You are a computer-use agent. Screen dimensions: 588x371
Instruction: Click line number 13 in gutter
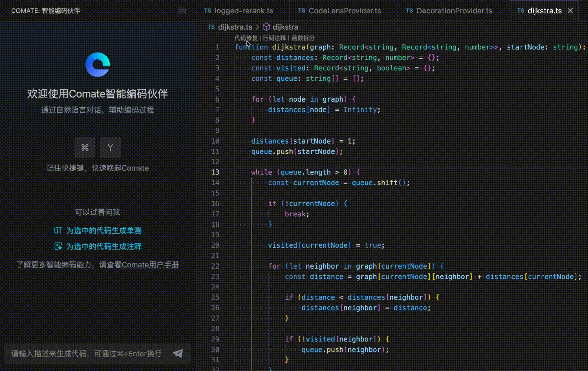[x=215, y=172]
